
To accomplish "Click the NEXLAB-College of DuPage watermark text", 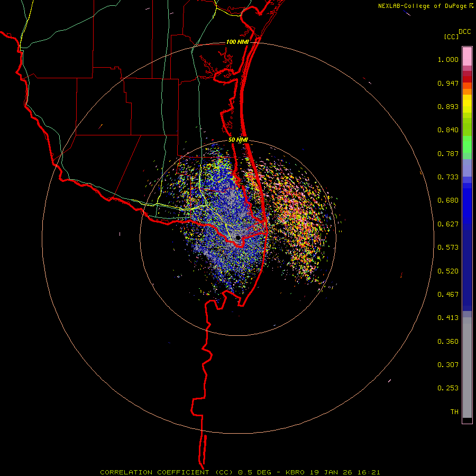I will coord(422,6).
